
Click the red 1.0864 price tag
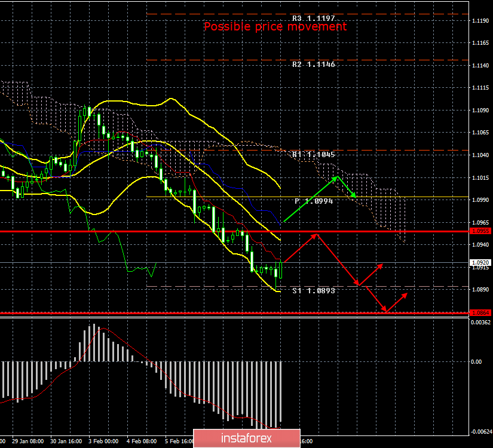(480, 312)
